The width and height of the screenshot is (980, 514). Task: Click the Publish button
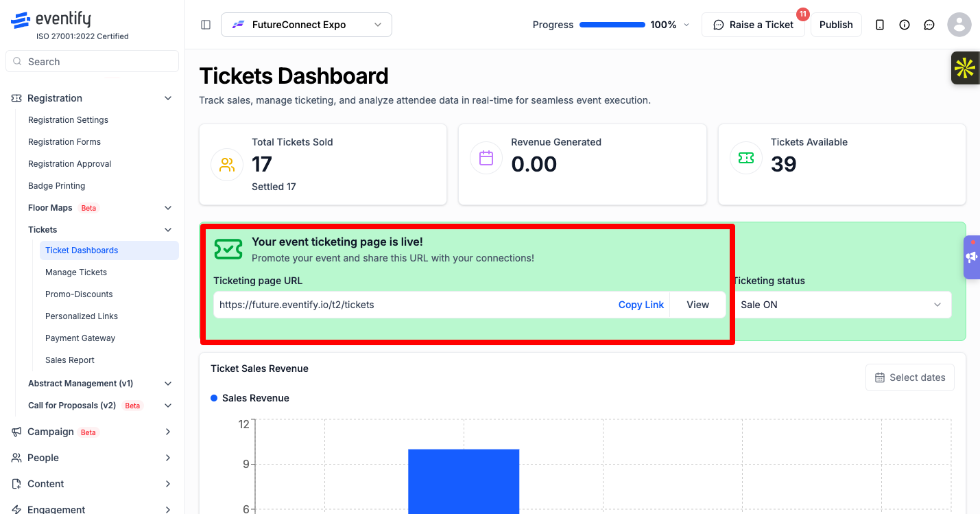(x=836, y=25)
